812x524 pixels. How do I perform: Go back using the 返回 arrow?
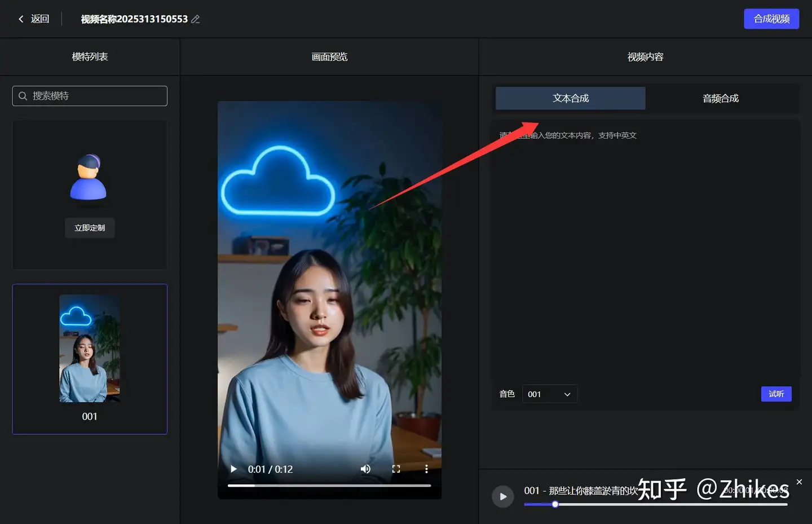pos(34,19)
